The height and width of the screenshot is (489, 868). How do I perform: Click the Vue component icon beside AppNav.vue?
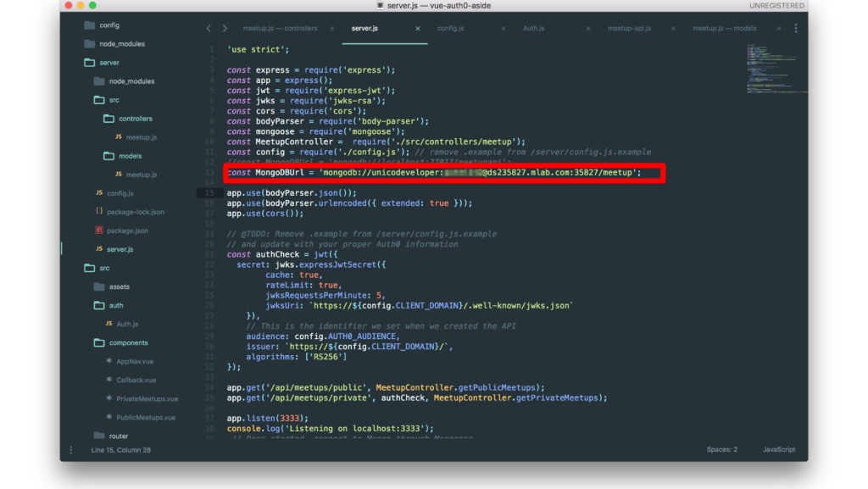pyautogui.click(x=111, y=361)
